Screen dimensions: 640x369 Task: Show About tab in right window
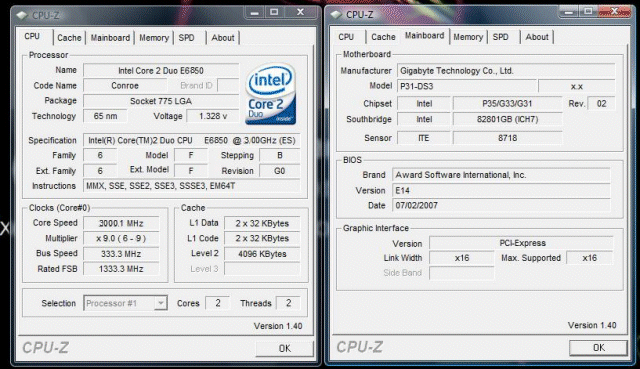[537, 37]
